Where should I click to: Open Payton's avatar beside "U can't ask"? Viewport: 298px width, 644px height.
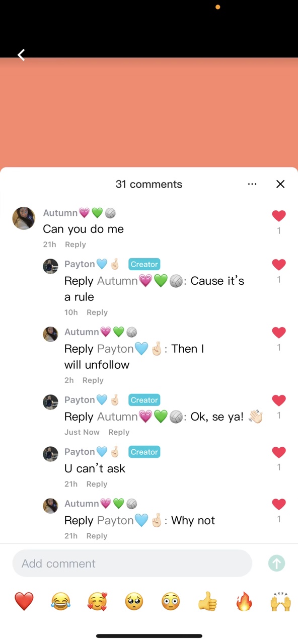(x=50, y=454)
